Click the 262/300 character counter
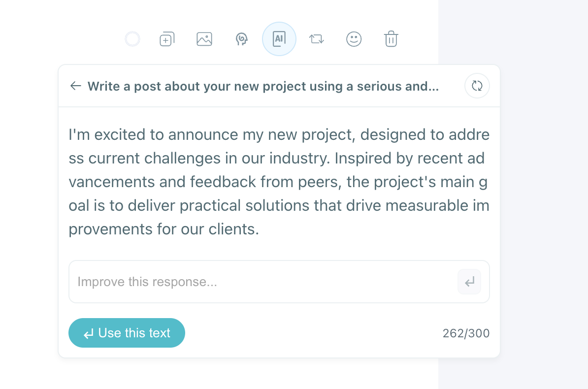This screenshot has height=389, width=588. point(466,333)
